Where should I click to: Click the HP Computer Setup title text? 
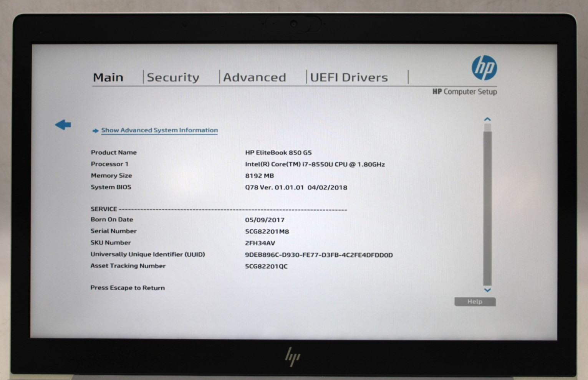pos(465,92)
